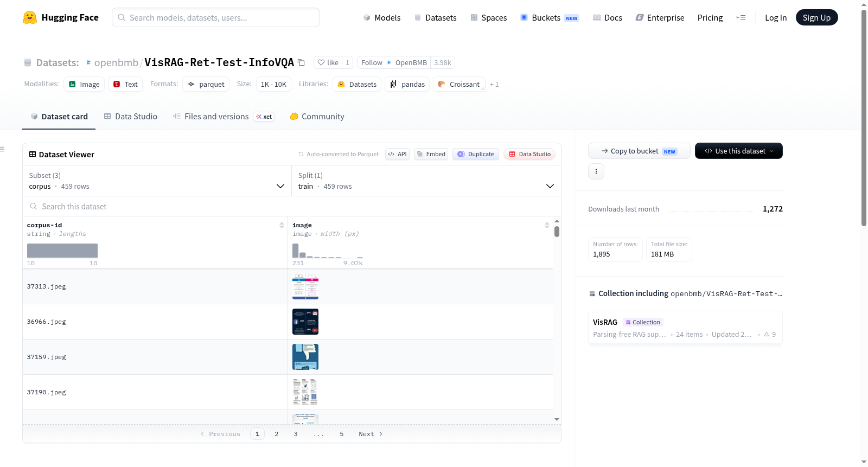Viewport: 868px width, 467px height.
Task: Go to Models in top navigation
Action: point(382,17)
